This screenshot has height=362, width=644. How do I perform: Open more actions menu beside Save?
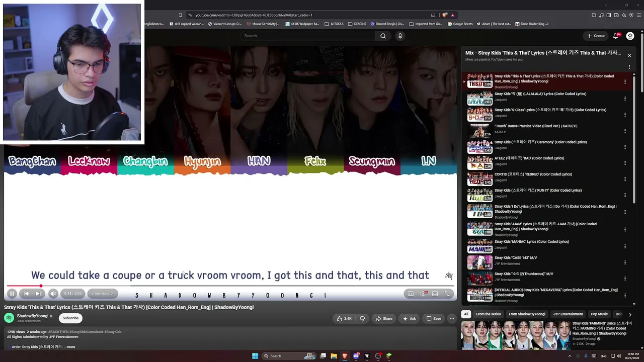452,318
